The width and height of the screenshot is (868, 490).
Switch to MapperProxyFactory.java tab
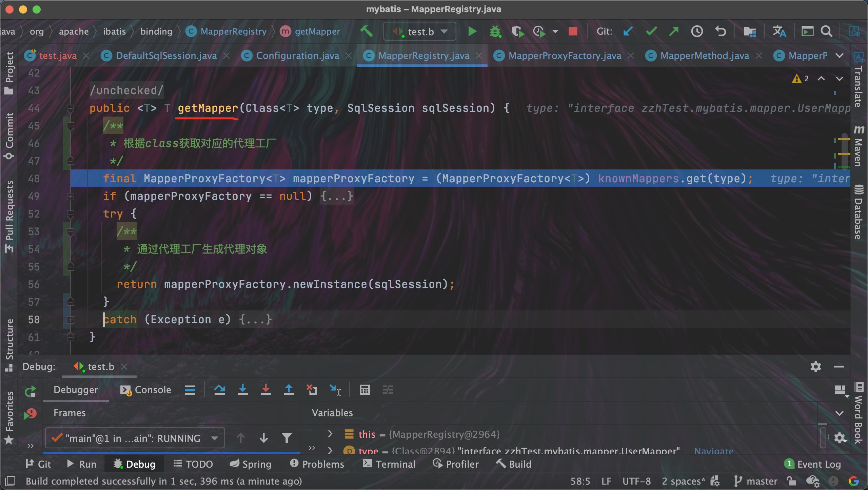pyautogui.click(x=565, y=56)
